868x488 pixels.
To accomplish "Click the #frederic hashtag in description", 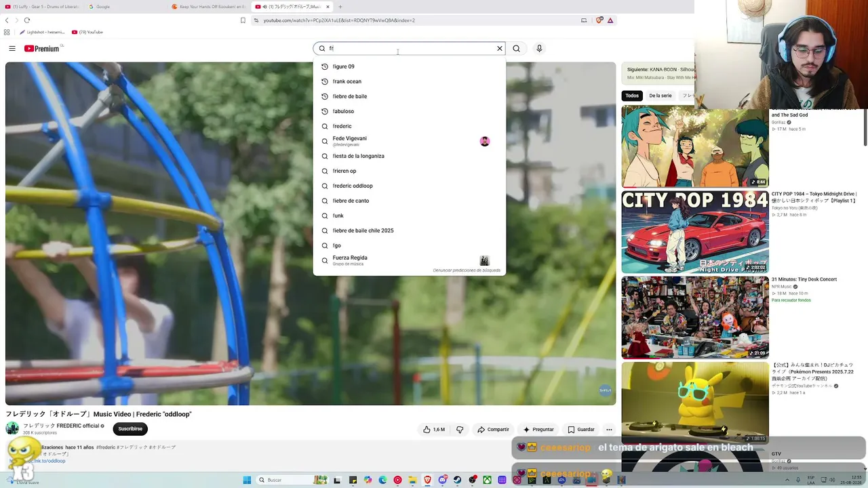I will click(105, 447).
